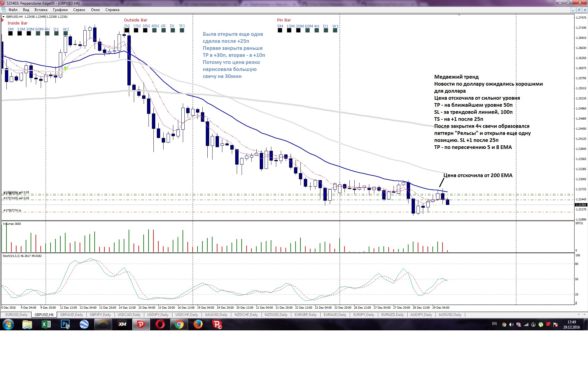Open the Сервис menu
Viewport: 588px width, 390px height.
pyautogui.click(x=79, y=10)
